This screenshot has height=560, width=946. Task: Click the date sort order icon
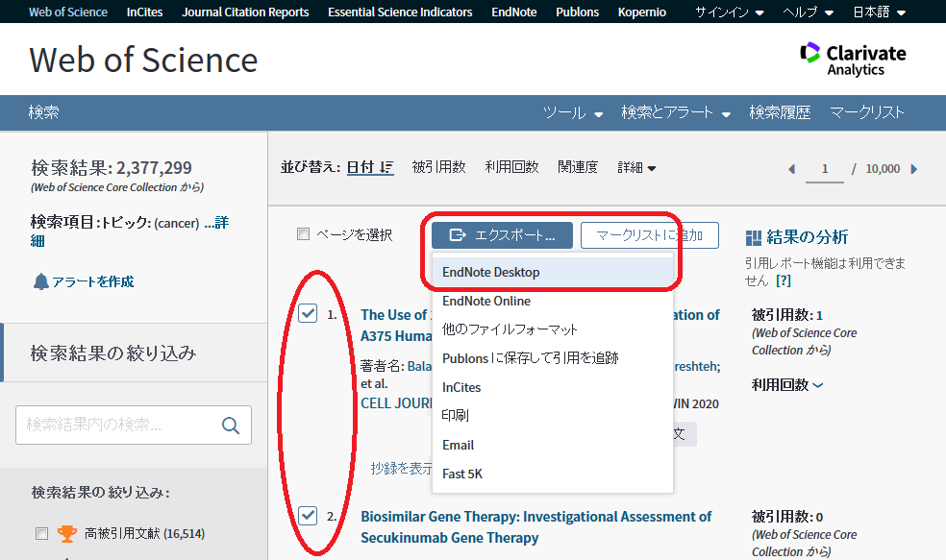click(386, 167)
